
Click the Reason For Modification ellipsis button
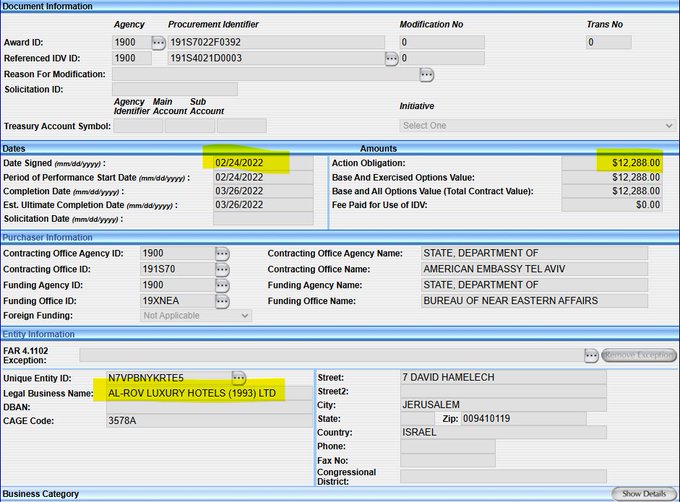coord(427,75)
